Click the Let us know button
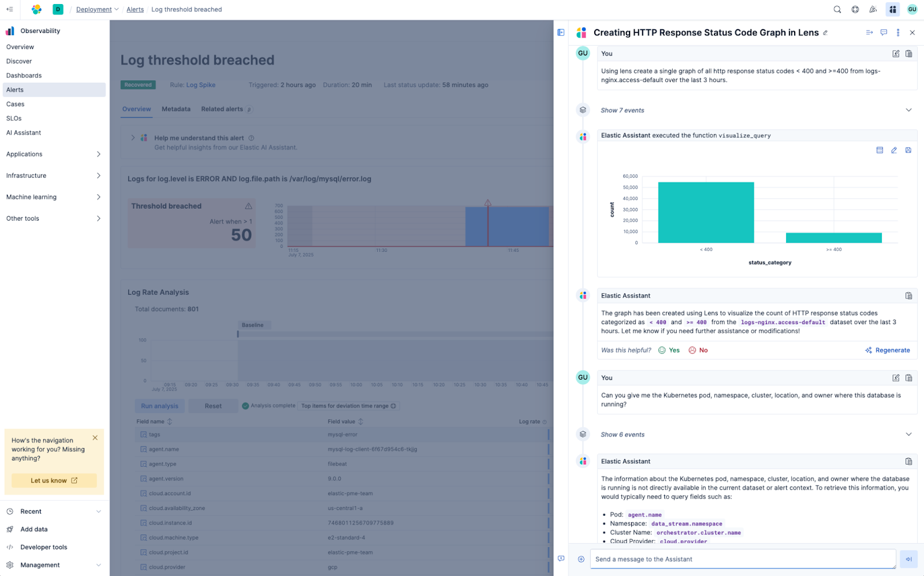 coord(54,481)
